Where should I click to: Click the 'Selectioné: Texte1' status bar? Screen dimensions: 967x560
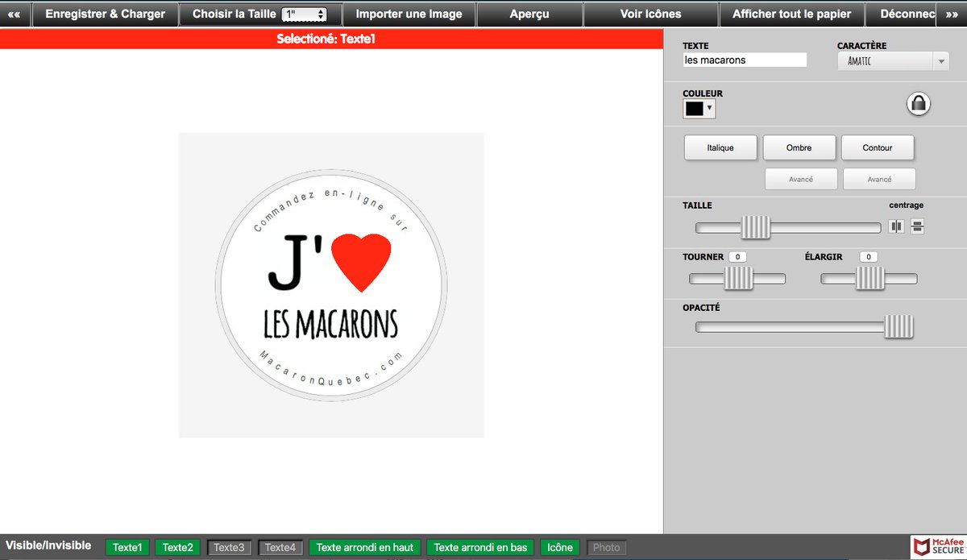click(x=330, y=39)
